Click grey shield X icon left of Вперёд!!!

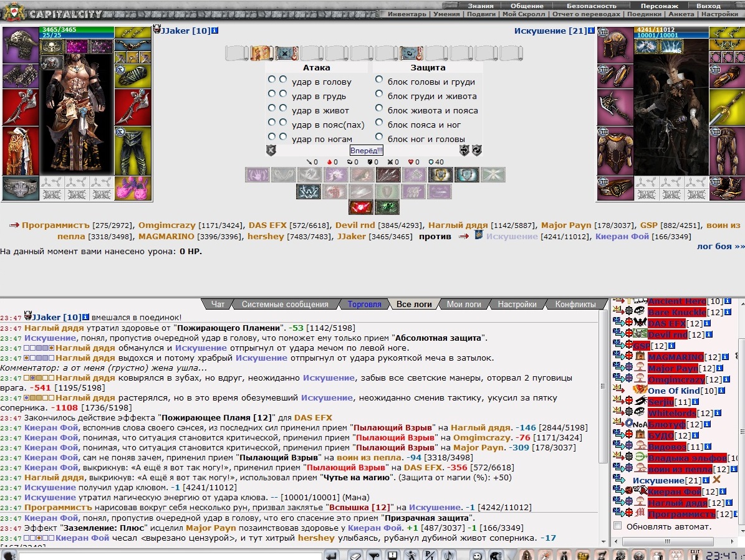pos(271,151)
